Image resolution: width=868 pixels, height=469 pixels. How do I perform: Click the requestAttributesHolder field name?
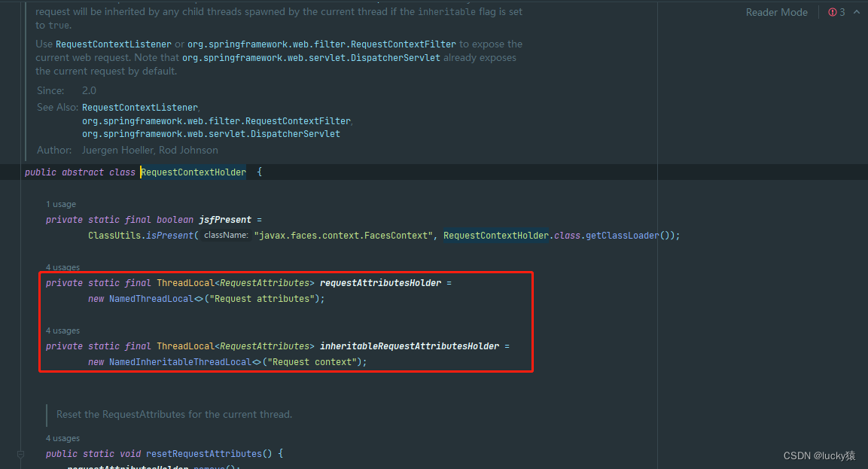pyautogui.click(x=381, y=283)
